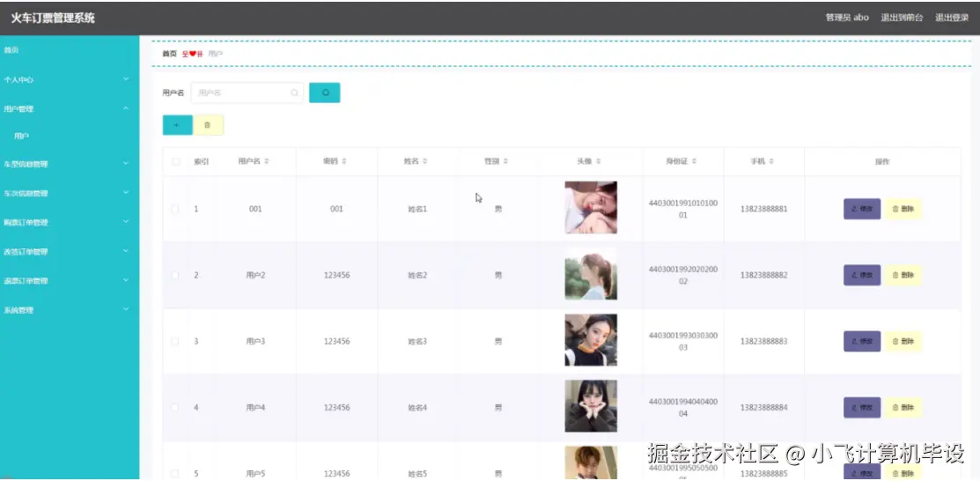This screenshot has width=980, height=481.
Task: Open the avatar thumbnail of 用户4
Action: tap(591, 406)
